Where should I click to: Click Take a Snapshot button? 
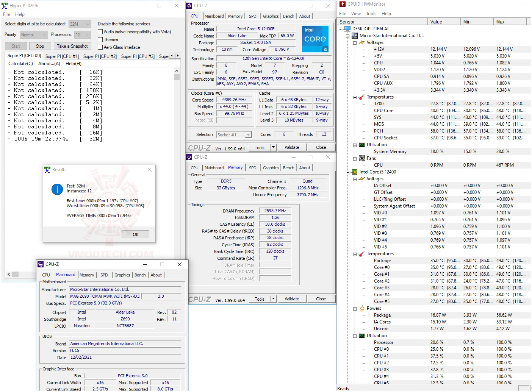[x=72, y=46]
